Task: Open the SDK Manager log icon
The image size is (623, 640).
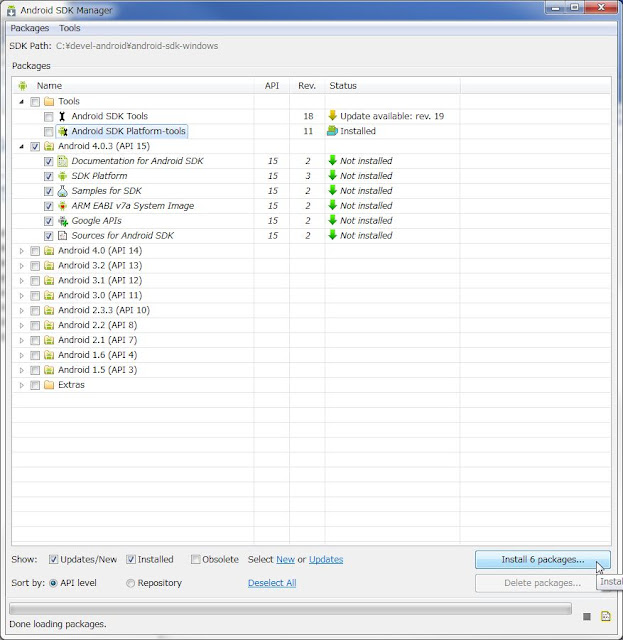Action: click(605, 616)
